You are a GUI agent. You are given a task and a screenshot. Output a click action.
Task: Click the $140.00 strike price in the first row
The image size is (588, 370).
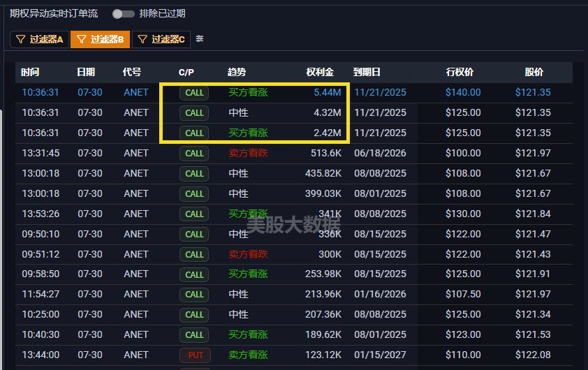[x=463, y=93]
